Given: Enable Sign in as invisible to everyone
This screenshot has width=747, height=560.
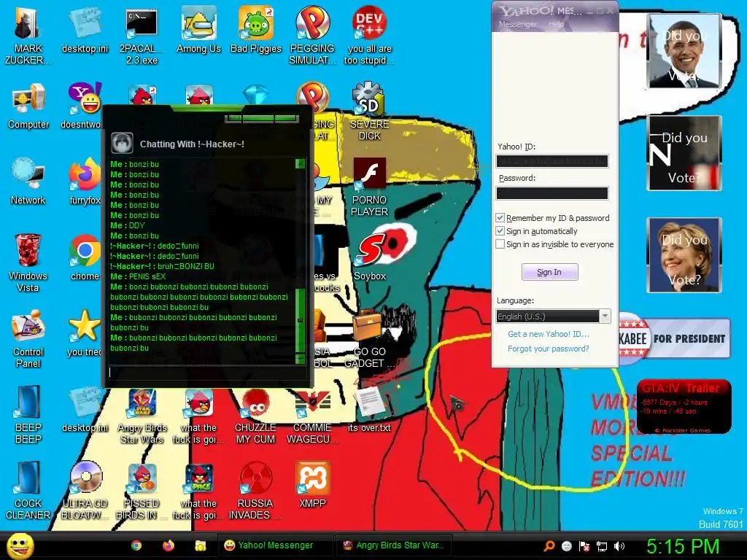Looking at the screenshot, I should (x=500, y=244).
